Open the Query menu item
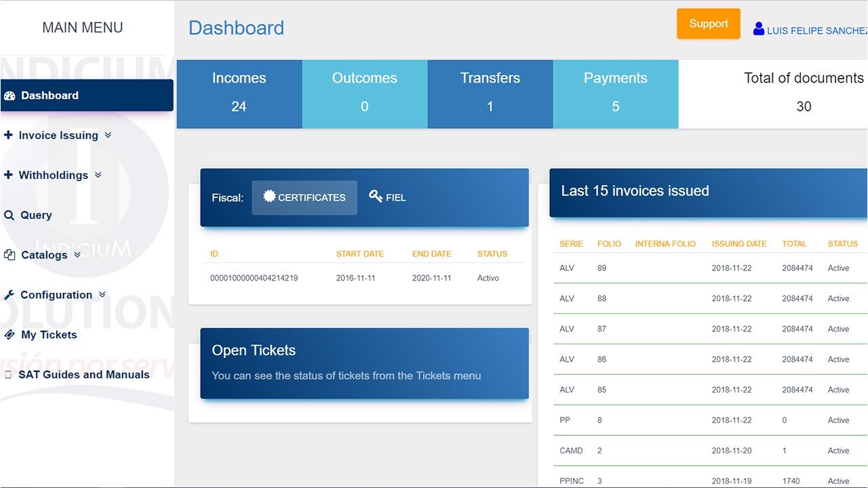Image resolution: width=868 pixels, height=488 pixels. click(x=36, y=215)
